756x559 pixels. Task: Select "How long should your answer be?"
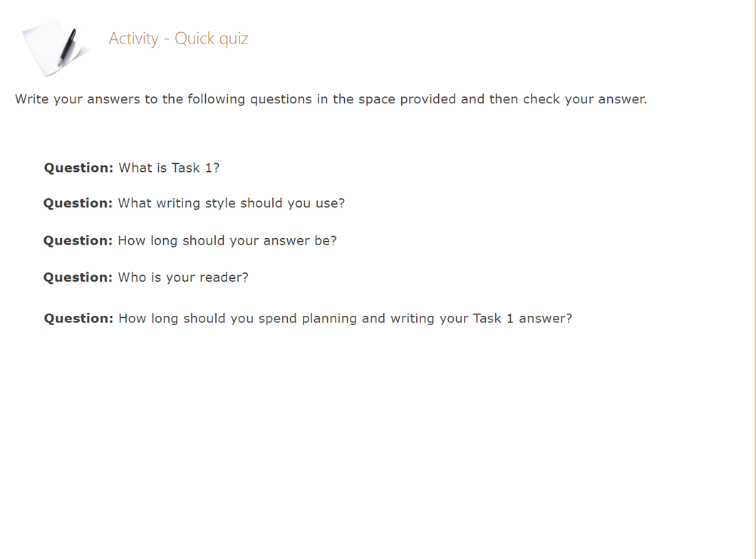coord(227,241)
